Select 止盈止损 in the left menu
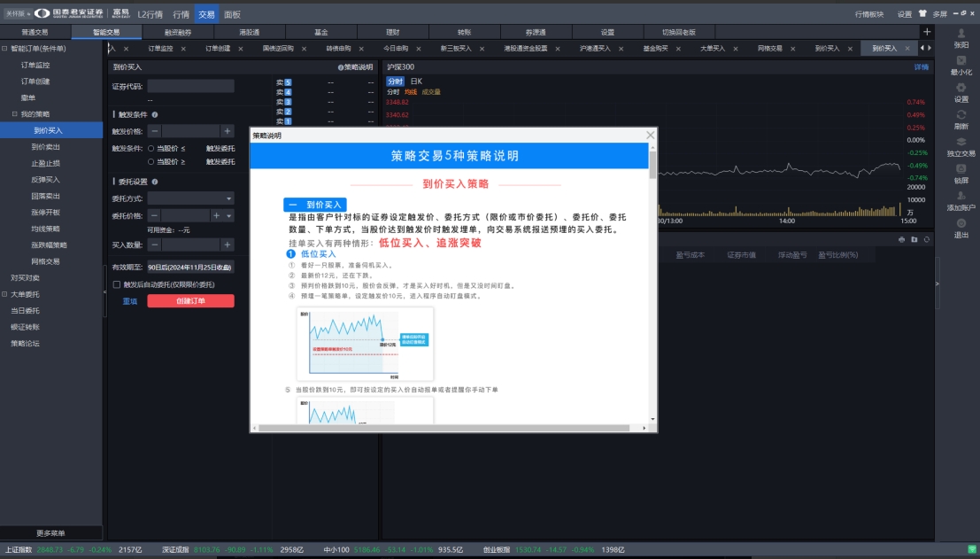This screenshot has height=559, width=980. point(46,163)
